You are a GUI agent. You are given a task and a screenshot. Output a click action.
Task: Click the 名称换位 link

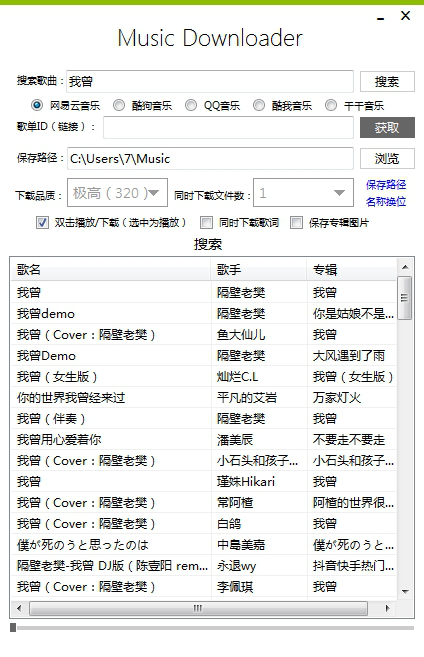tap(386, 202)
